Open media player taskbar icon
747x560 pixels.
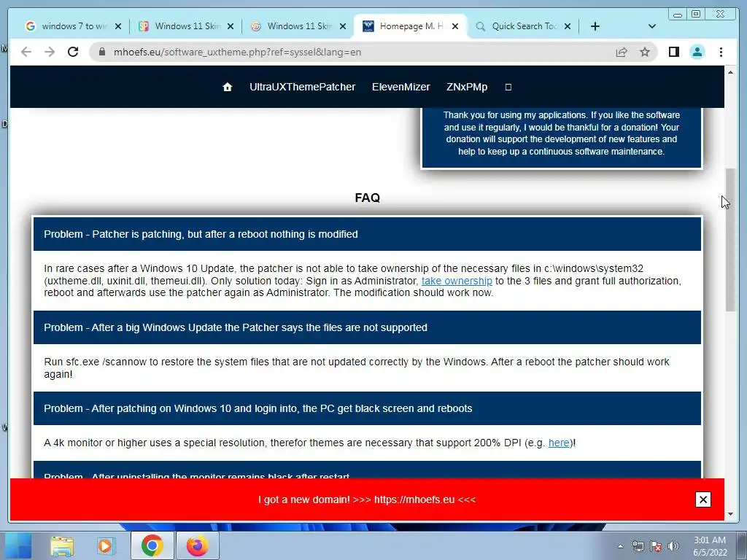(106, 545)
